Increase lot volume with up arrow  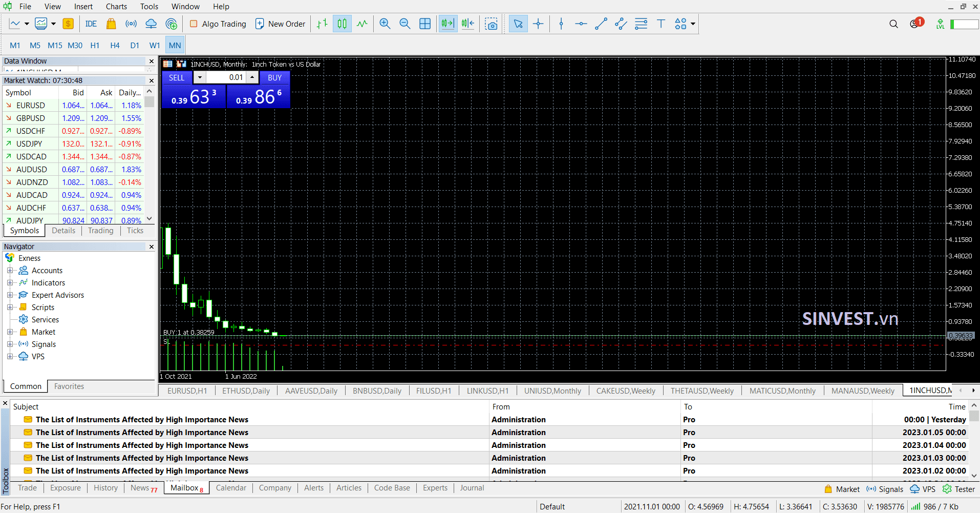point(252,77)
